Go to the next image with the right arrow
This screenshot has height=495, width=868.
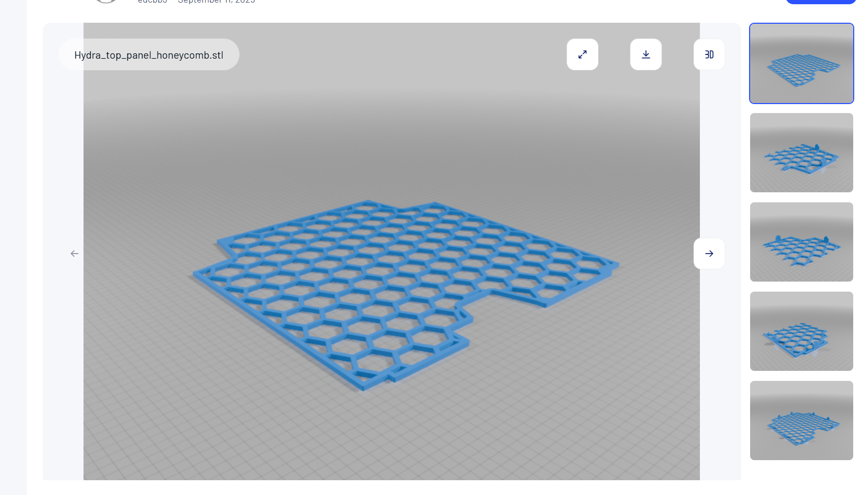click(709, 254)
